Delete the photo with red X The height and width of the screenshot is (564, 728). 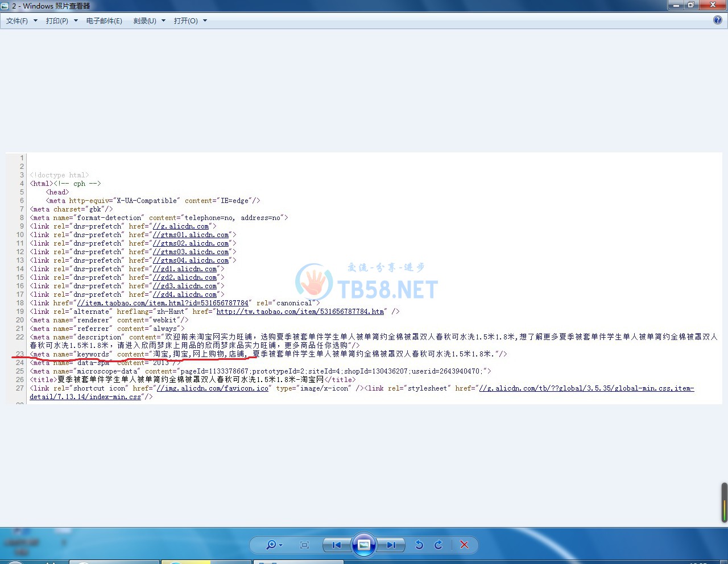point(464,545)
